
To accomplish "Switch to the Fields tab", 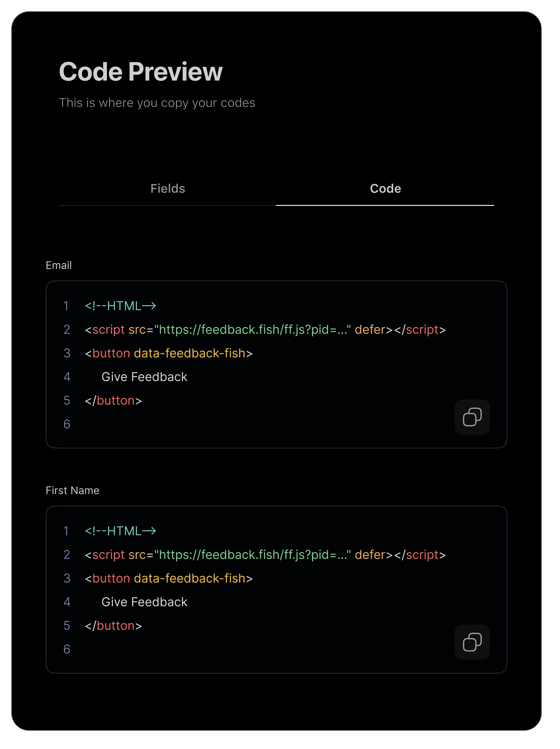I will 167,189.
